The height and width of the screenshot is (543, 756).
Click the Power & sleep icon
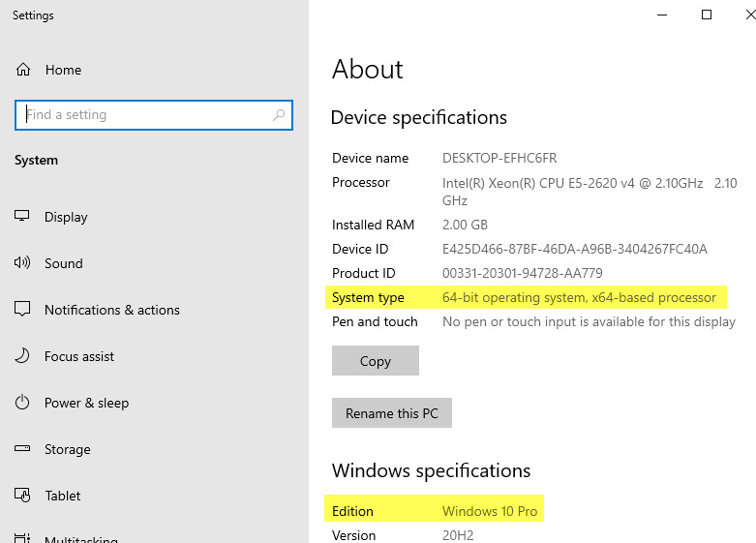(x=22, y=402)
